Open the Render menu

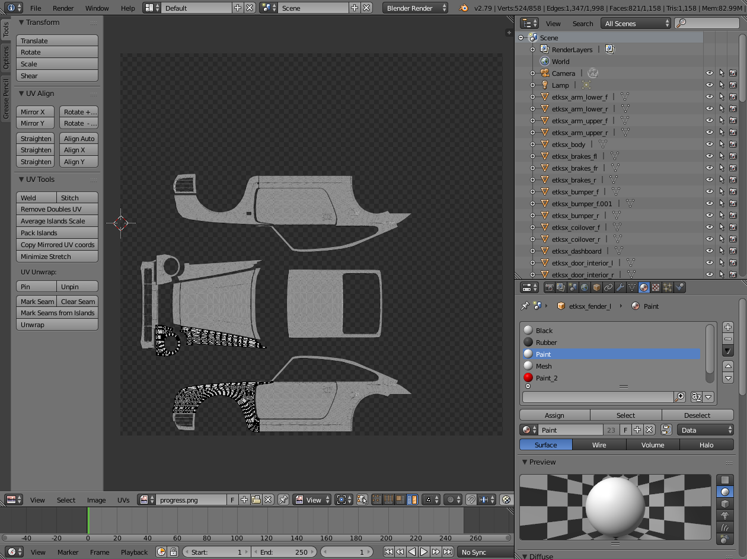pyautogui.click(x=63, y=8)
